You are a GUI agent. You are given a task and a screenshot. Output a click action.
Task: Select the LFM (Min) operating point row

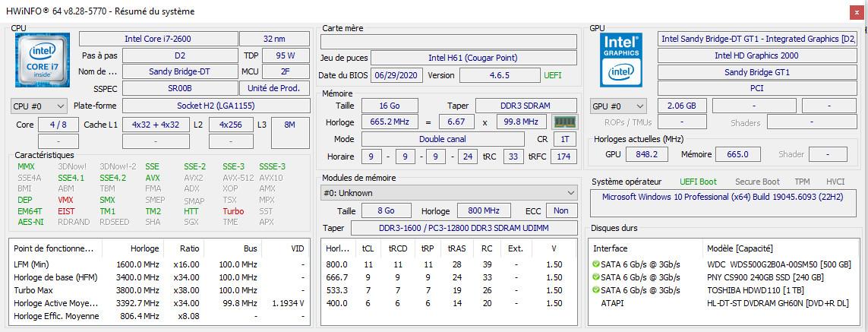tap(159, 264)
